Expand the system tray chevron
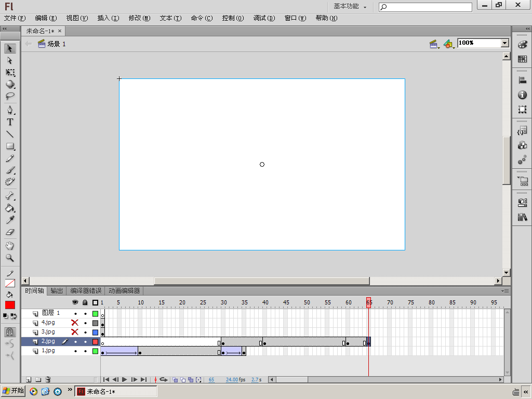Screen dimensions: 532x399 [526, 392]
